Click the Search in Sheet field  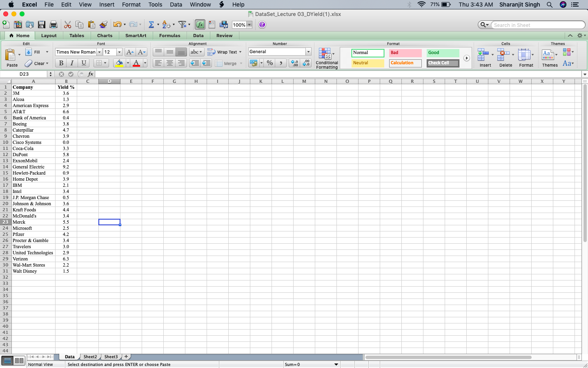[x=538, y=25]
